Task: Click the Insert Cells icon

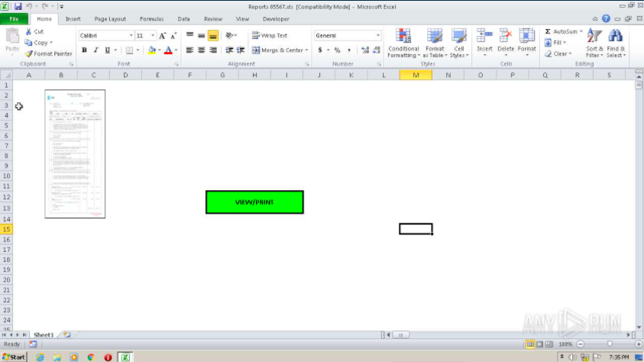Action: (x=484, y=42)
